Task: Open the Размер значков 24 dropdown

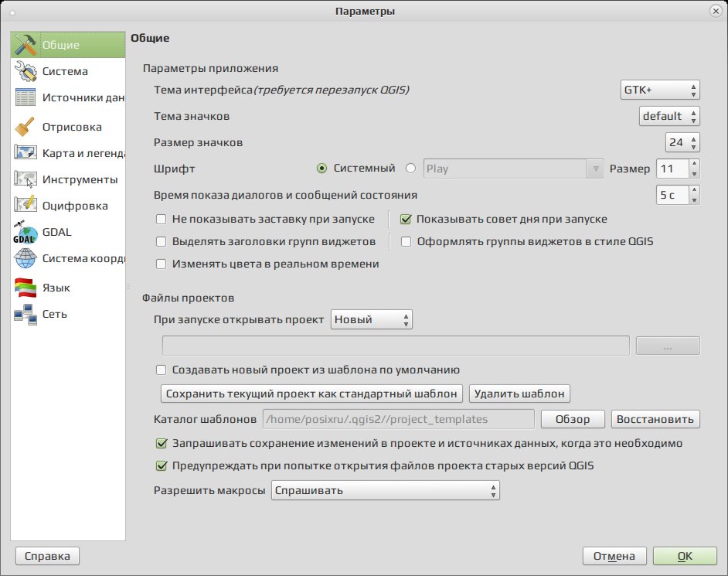Action: pyautogui.click(x=682, y=142)
